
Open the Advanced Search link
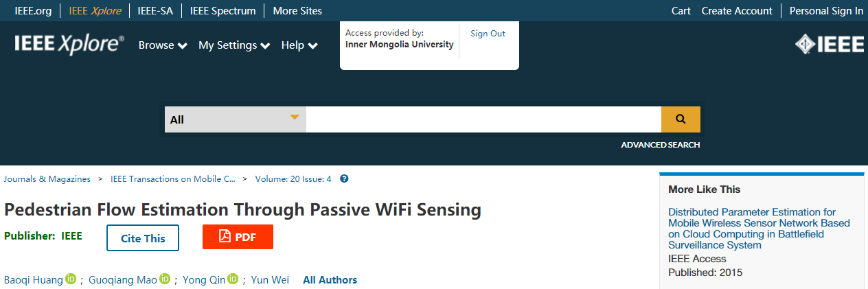coord(660,145)
